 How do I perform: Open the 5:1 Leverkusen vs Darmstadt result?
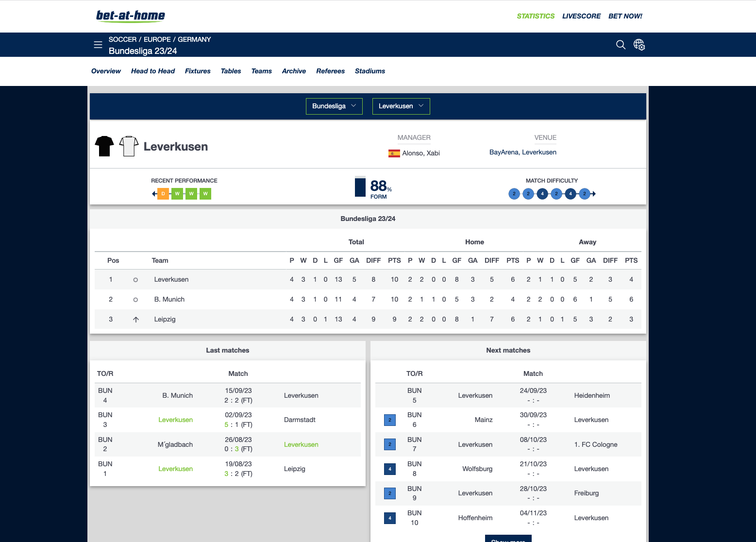pyautogui.click(x=238, y=424)
